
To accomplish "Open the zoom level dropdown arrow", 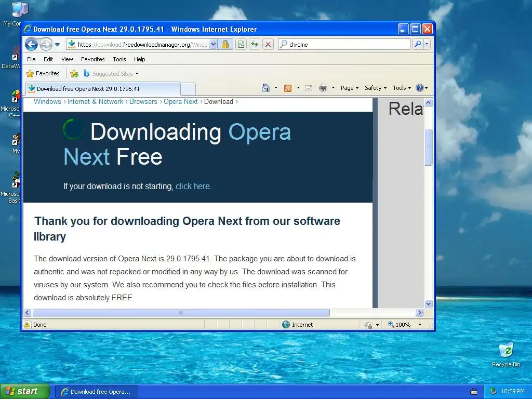I will [420, 325].
